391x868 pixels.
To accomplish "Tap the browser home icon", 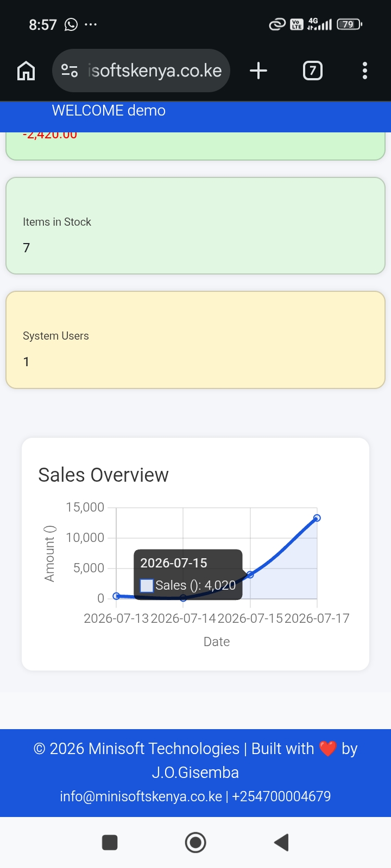I will [26, 71].
